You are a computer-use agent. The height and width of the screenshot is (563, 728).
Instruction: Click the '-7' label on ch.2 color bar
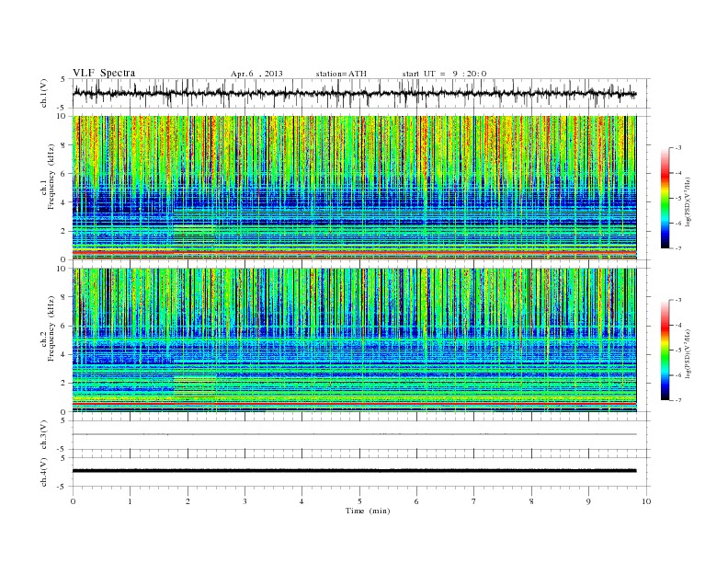[x=677, y=400]
